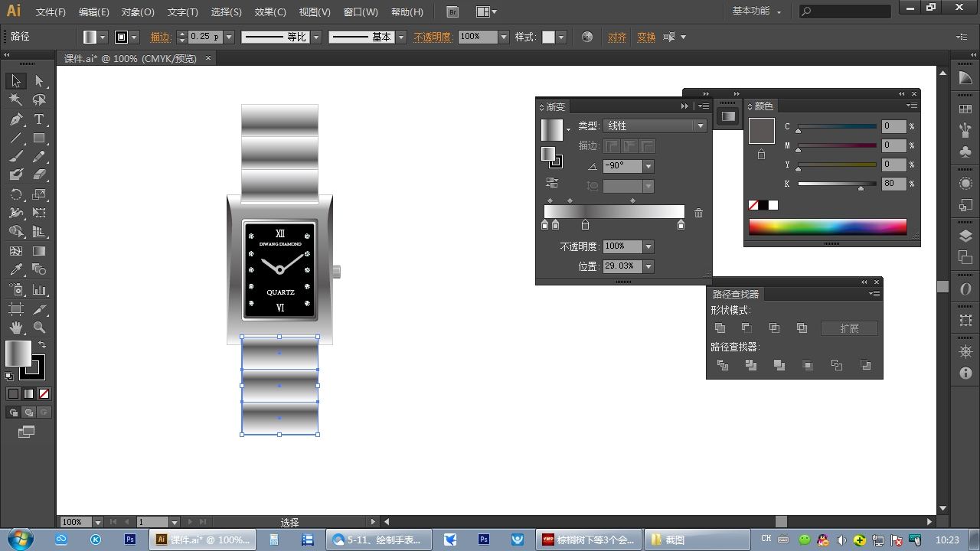Click Divide in Pathfinder row

723,366
